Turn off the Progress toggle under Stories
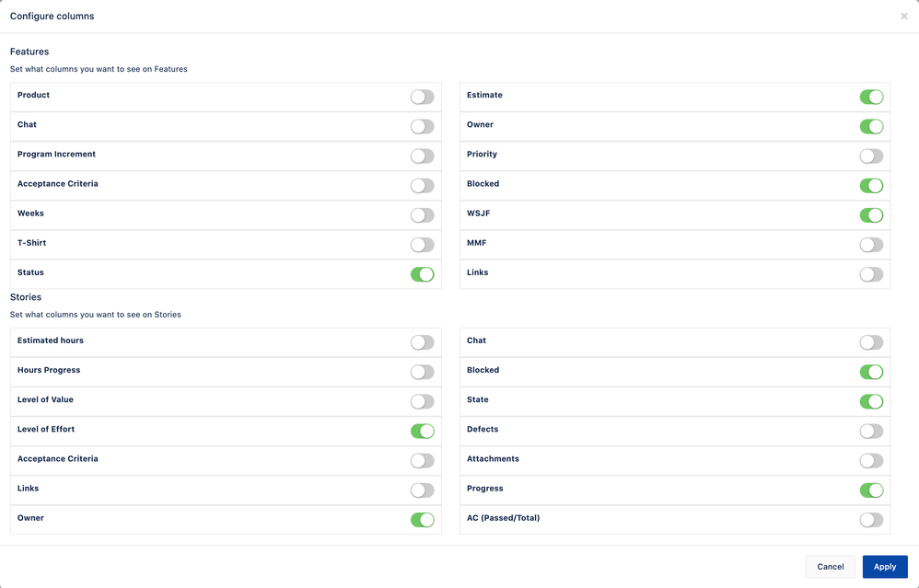The width and height of the screenshot is (919, 588). click(871, 490)
